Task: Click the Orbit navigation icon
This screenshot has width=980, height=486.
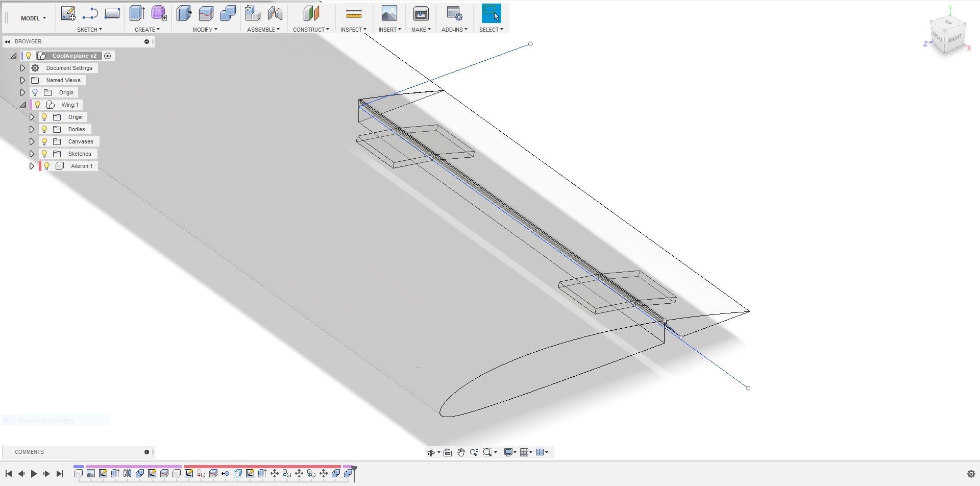Action: pyautogui.click(x=431, y=452)
